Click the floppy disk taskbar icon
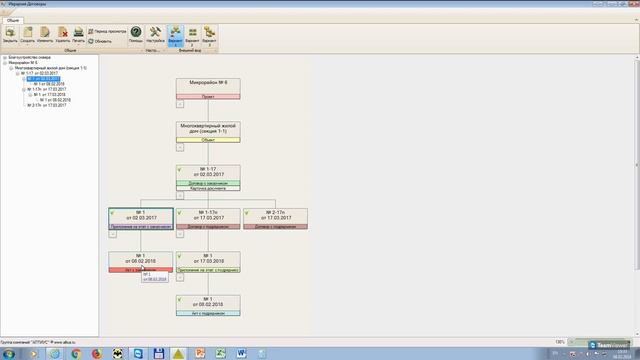 tap(159, 353)
